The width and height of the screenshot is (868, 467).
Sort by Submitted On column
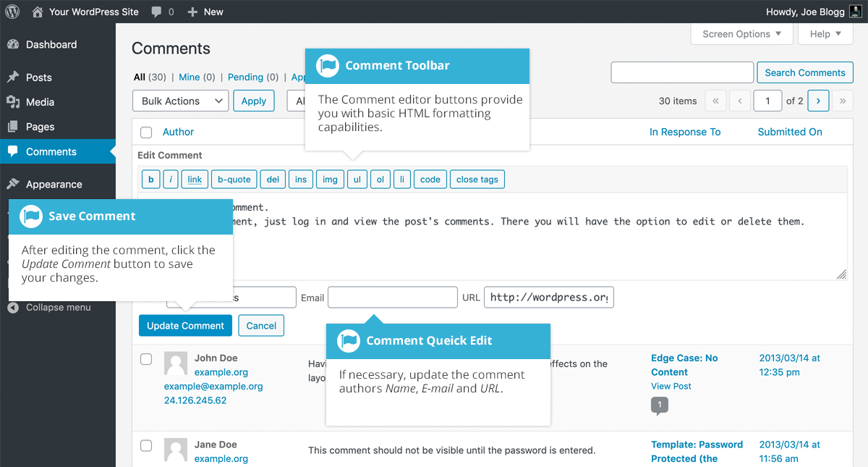(x=790, y=132)
